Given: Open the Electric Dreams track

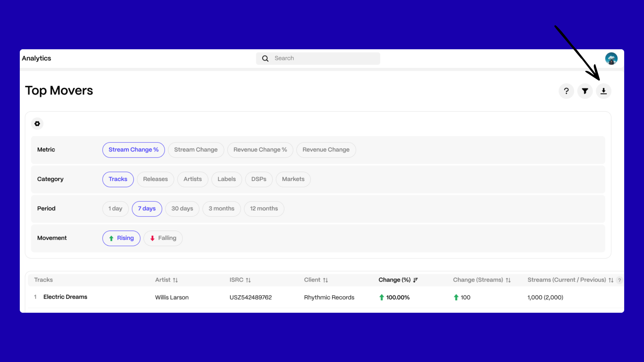Looking at the screenshot, I should coord(65,297).
